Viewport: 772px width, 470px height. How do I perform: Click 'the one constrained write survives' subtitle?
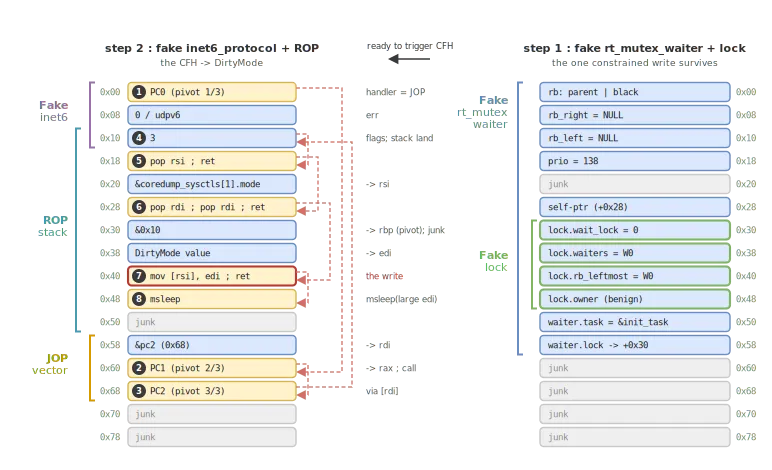(634, 63)
